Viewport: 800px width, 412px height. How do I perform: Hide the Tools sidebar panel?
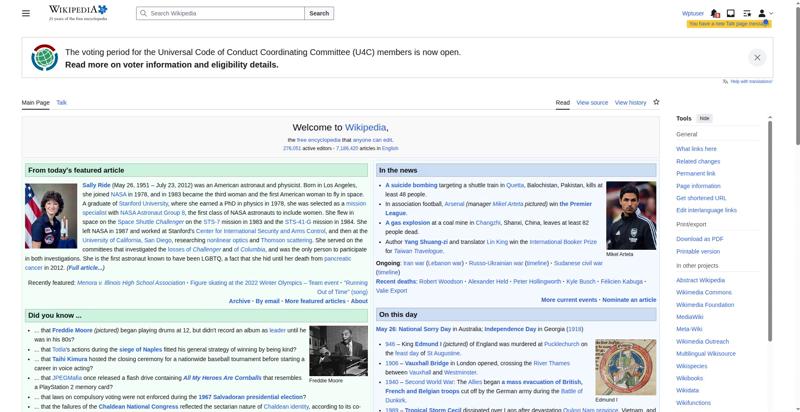click(x=704, y=118)
